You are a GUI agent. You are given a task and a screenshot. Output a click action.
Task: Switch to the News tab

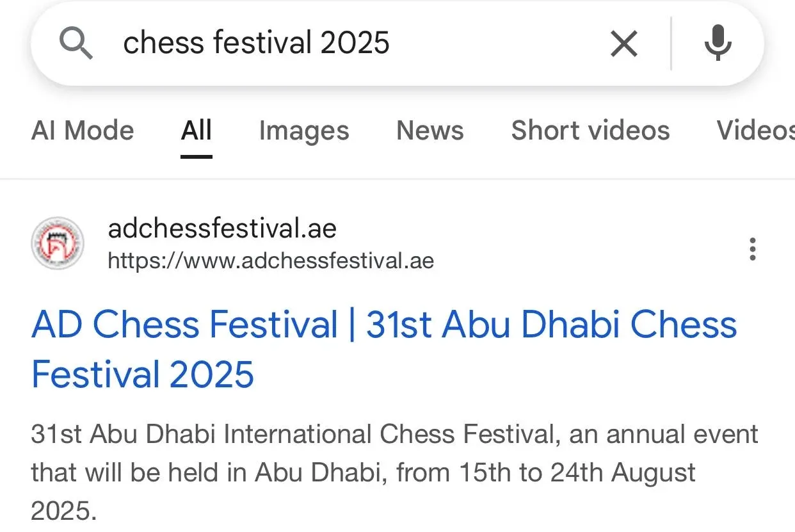click(x=430, y=131)
